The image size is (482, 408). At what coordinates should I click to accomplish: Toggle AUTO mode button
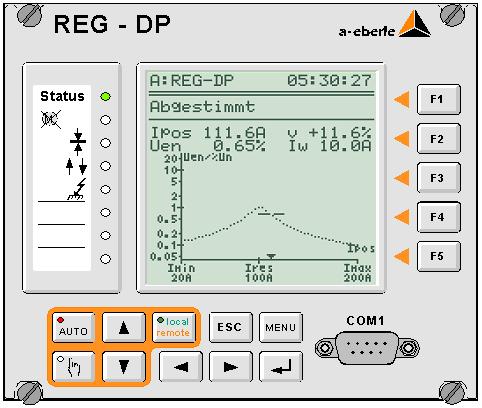coord(73,327)
